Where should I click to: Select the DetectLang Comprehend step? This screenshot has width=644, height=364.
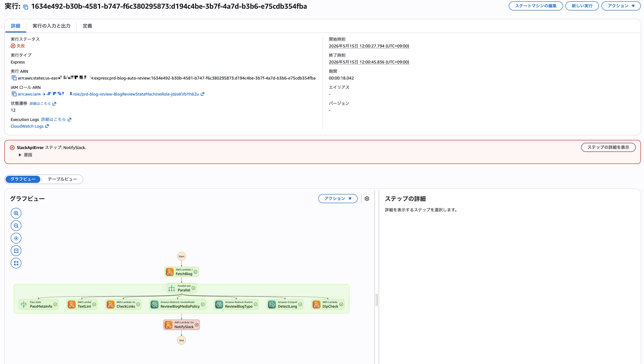tap(285, 304)
